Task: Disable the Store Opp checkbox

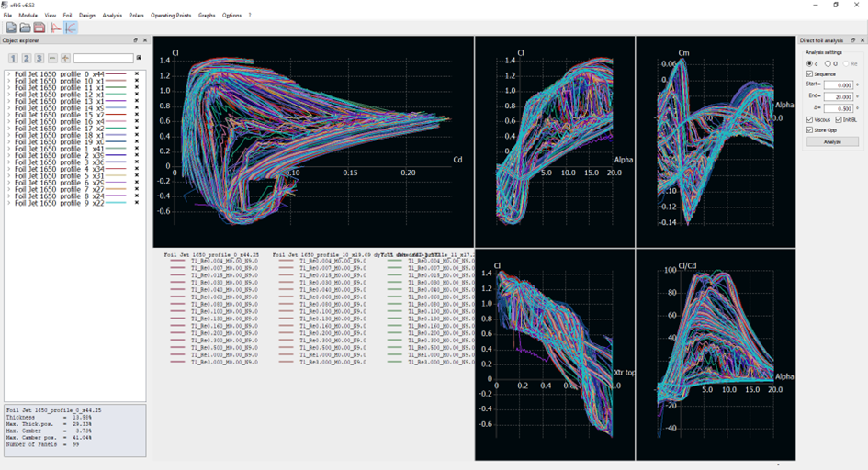Action: 809,129
